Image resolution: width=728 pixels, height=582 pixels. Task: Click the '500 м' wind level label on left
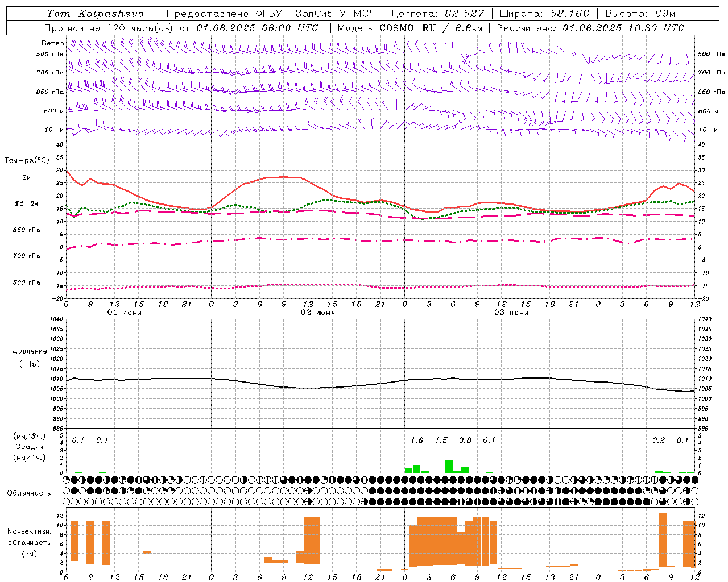pos(54,111)
